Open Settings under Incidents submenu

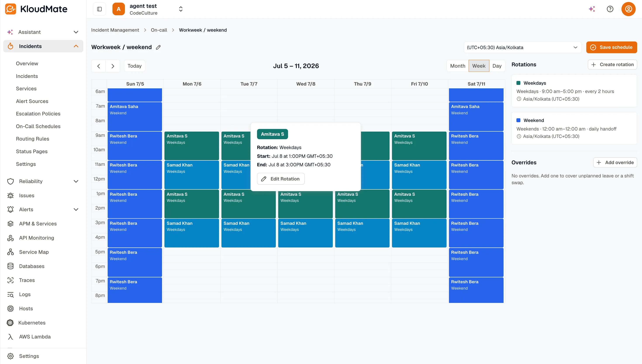pyautogui.click(x=26, y=164)
